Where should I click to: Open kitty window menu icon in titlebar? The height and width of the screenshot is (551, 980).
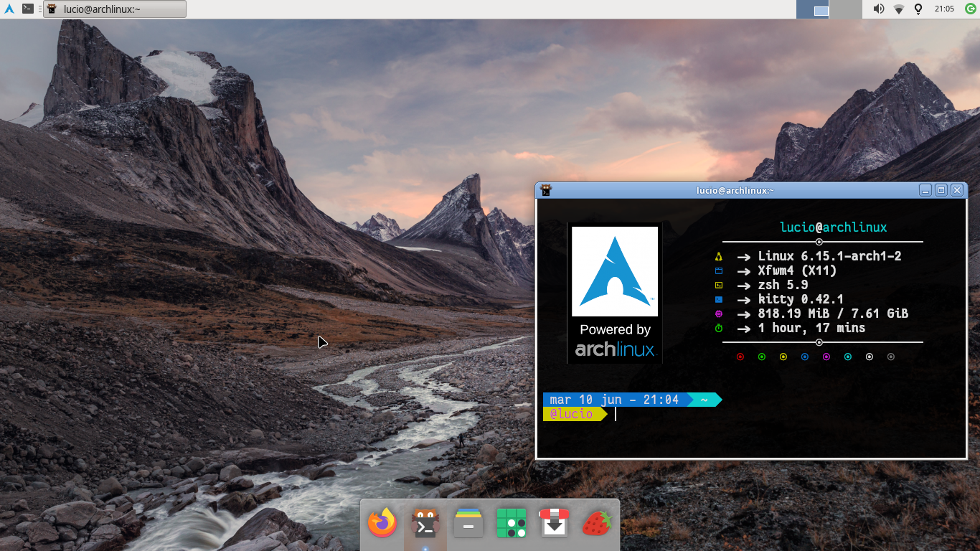pyautogui.click(x=546, y=190)
